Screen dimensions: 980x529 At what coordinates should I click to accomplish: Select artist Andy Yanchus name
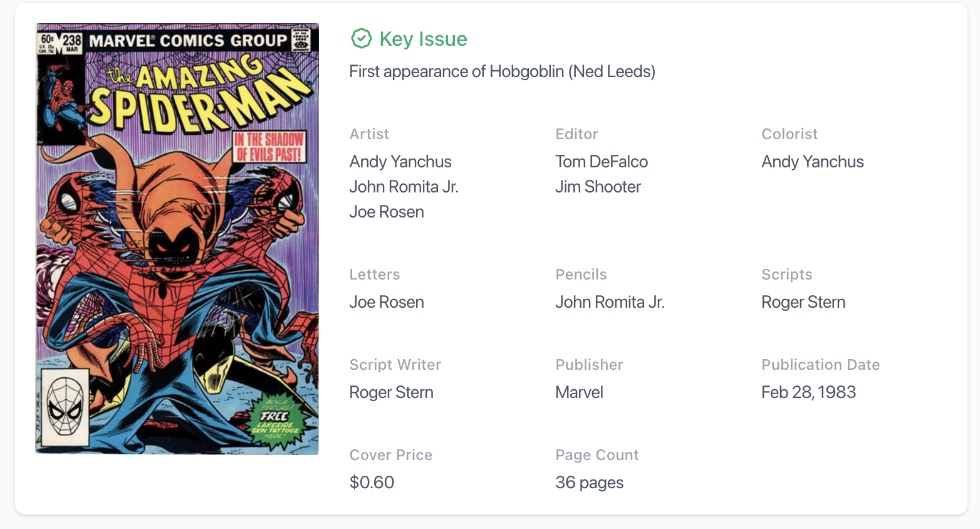pyautogui.click(x=400, y=162)
